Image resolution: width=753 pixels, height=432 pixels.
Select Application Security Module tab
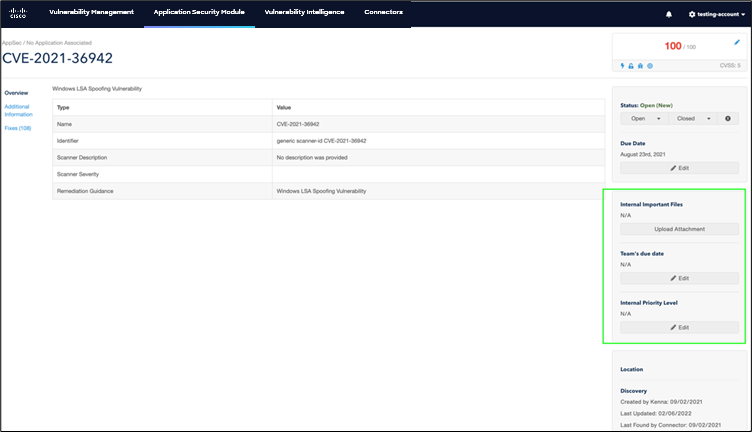coord(199,12)
